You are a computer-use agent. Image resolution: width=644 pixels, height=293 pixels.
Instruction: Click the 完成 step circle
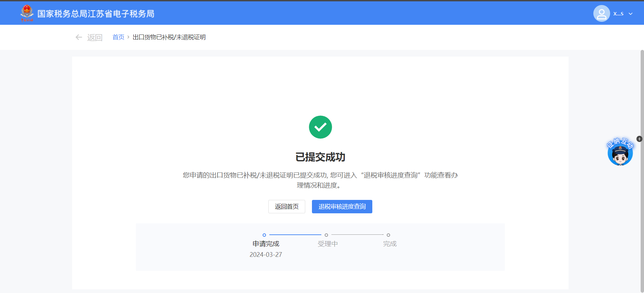click(x=388, y=235)
